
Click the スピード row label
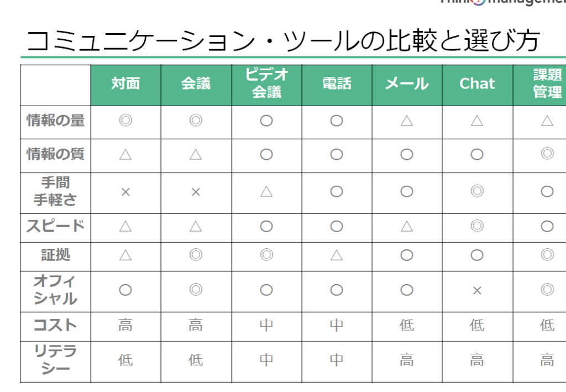click(56, 227)
